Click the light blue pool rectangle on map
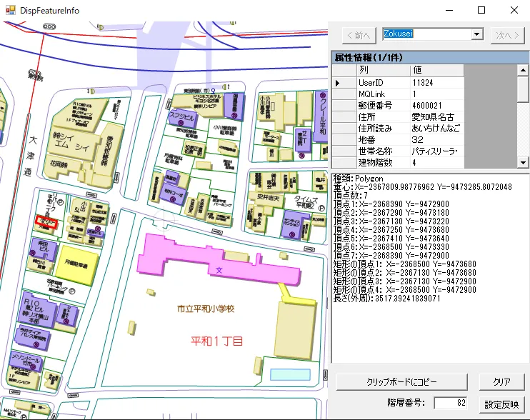The height and width of the screenshot is (420, 530). 290,374
